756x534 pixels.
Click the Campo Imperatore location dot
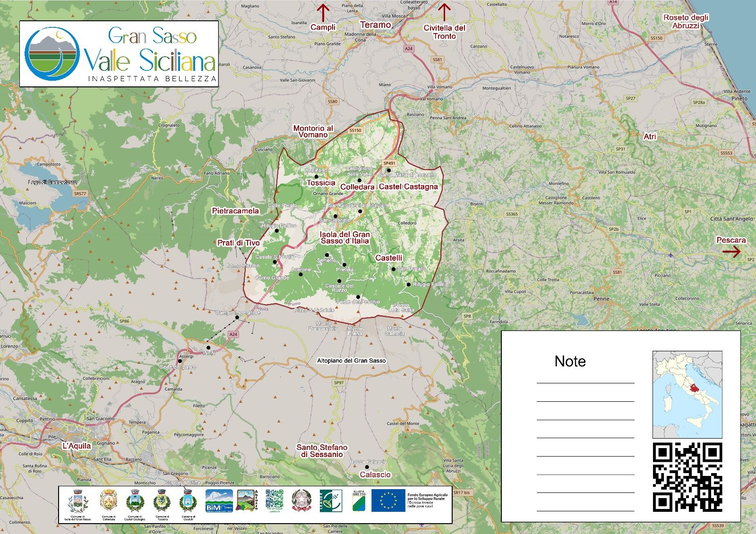point(237,317)
